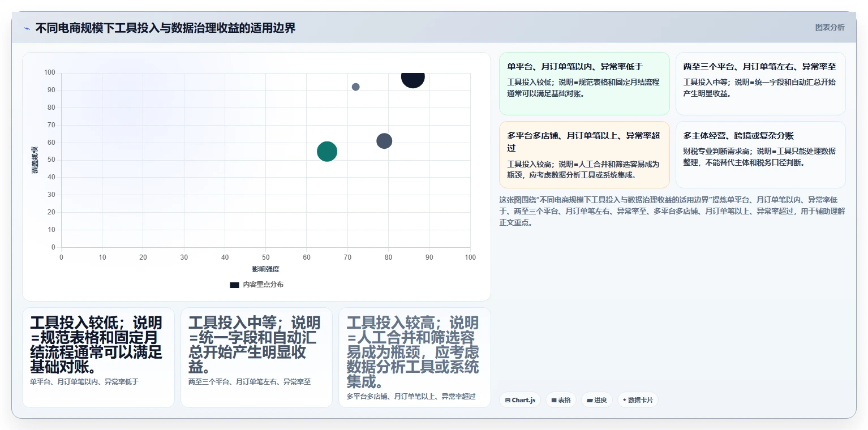Image resolution: width=868 pixels, height=430 pixels.
Task: Open the bottom card headed 工具投入中等
Action: point(256,358)
